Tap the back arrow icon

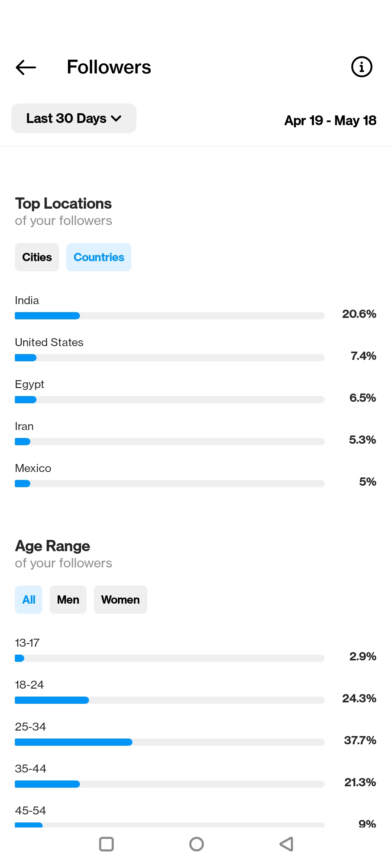tap(26, 67)
